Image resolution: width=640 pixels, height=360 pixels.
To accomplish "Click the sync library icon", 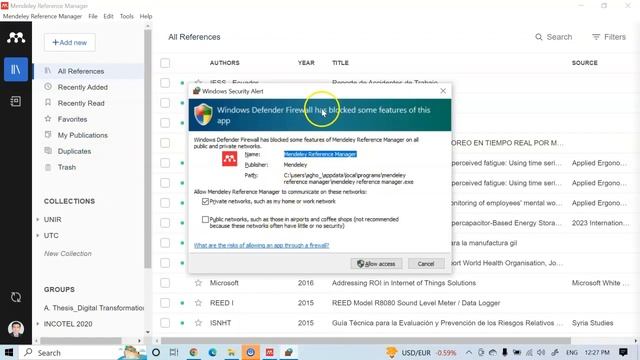I will point(16,297).
